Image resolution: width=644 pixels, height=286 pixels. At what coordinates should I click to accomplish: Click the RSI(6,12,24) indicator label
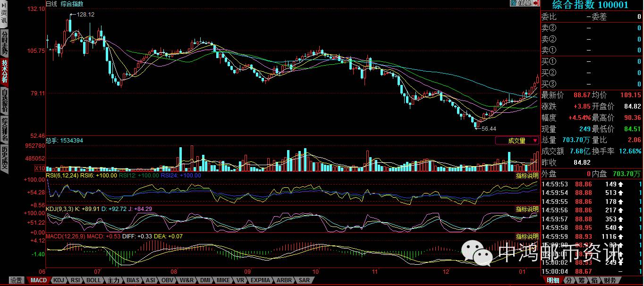point(62,175)
